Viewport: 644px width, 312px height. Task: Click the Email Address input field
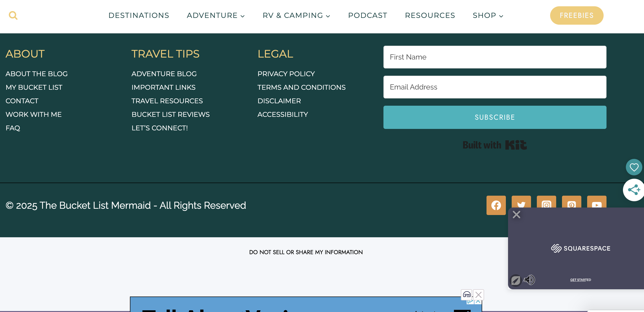[x=494, y=87]
